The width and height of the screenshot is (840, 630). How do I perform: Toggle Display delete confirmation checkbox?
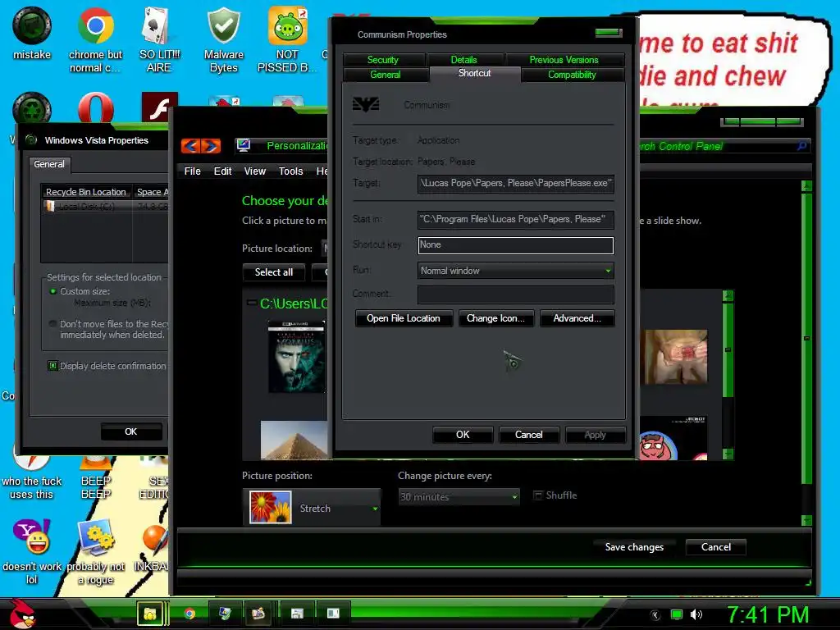click(53, 366)
